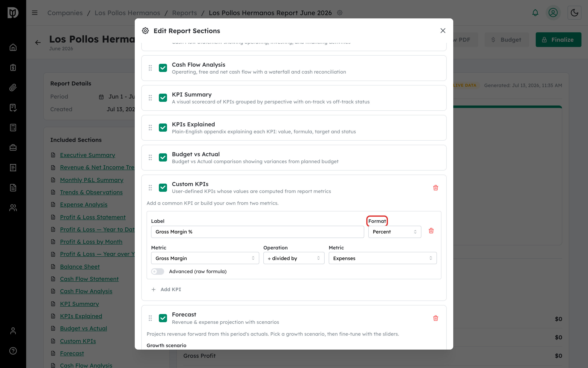
Task: Grab the Cash Flow Analysis drag handle
Action: pos(150,68)
